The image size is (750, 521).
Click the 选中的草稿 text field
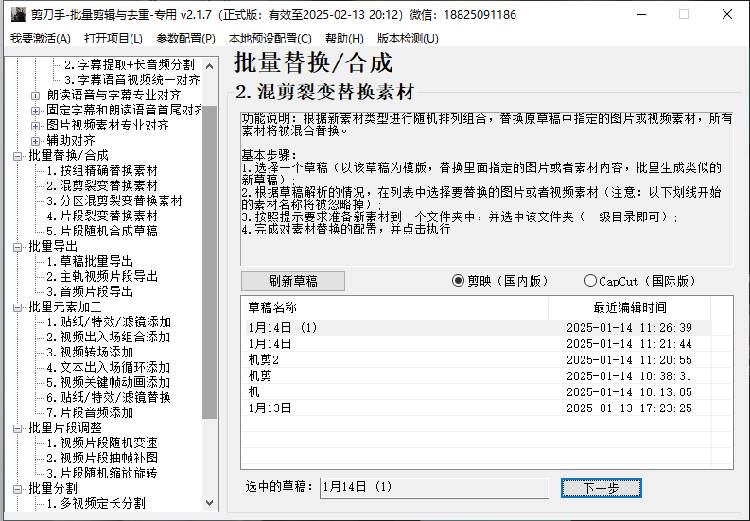(x=433, y=488)
